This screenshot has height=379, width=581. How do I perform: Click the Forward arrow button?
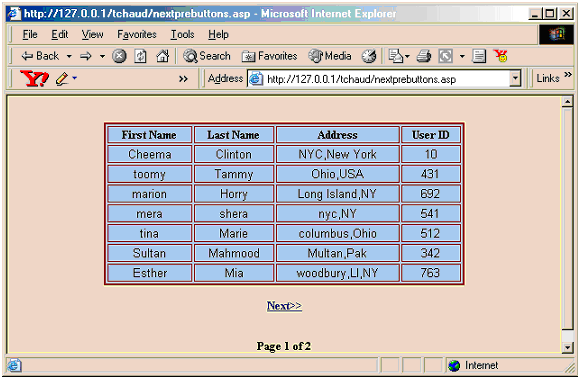pos(86,56)
